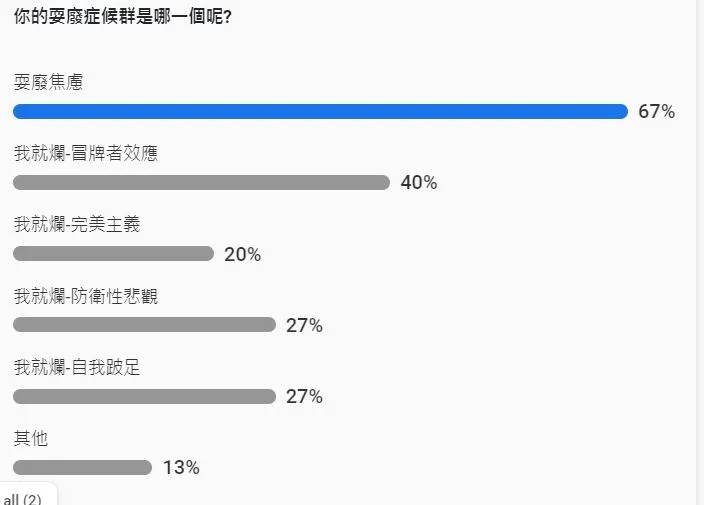Select the 我就爛-防衛性悲觀 option label
Viewport: 704px width, 505px height.
click(x=86, y=296)
